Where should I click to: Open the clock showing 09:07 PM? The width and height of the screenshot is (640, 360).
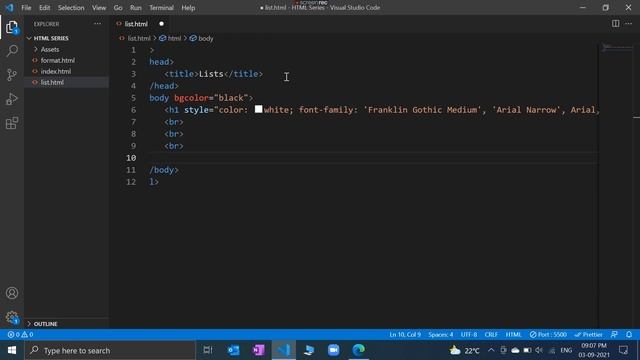(593, 350)
